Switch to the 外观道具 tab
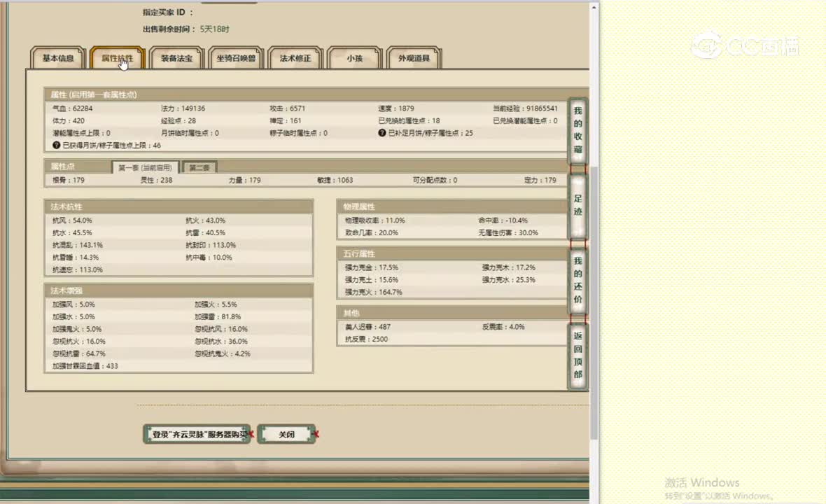The image size is (826, 504). (414, 58)
